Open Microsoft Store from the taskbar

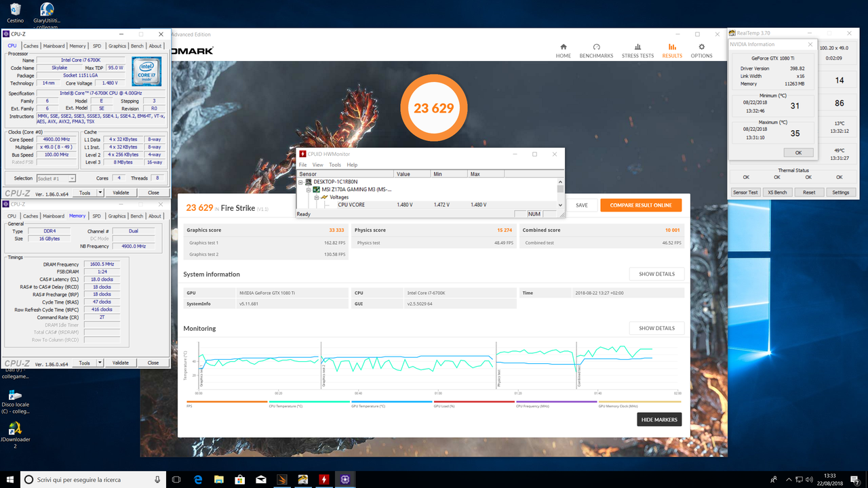(x=240, y=479)
